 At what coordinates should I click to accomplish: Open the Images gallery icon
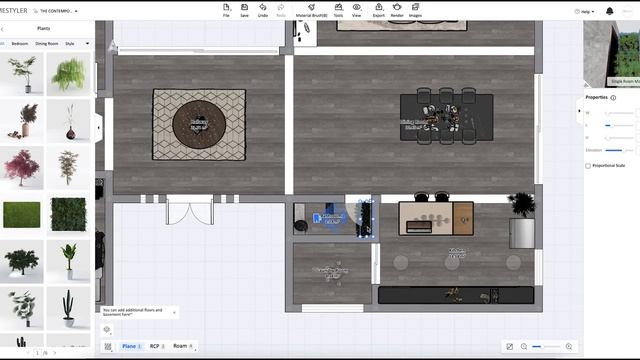(x=415, y=8)
